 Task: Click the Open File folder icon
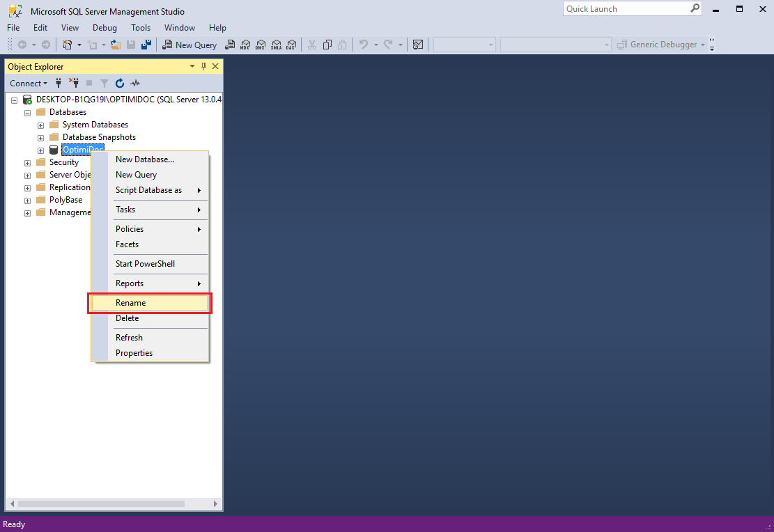(x=116, y=45)
